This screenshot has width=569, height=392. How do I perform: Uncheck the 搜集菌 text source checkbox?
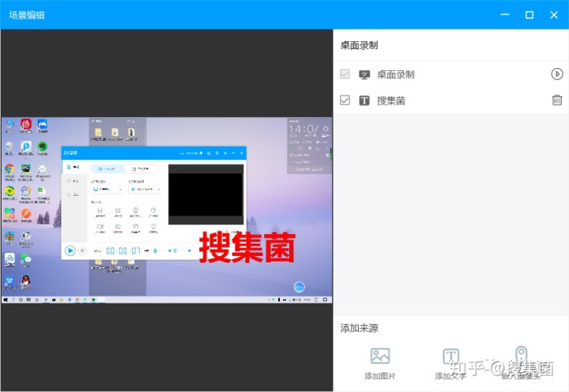(345, 100)
